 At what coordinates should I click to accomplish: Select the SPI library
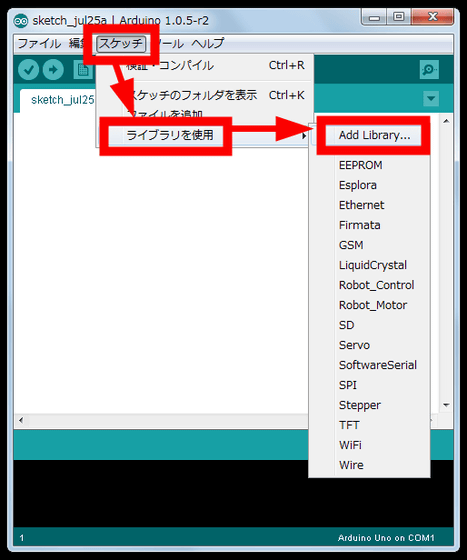[369, 385]
